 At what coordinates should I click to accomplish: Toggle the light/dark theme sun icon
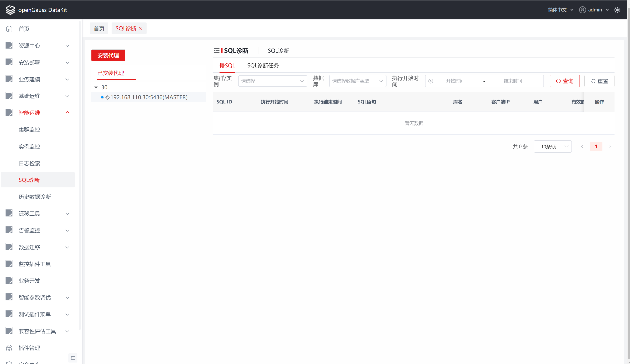pos(617,10)
